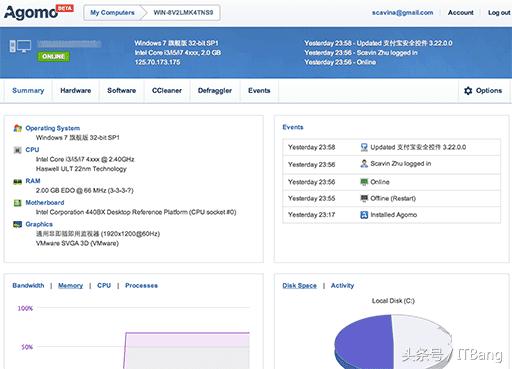Click the Installed Agomo icon

pyautogui.click(x=364, y=215)
